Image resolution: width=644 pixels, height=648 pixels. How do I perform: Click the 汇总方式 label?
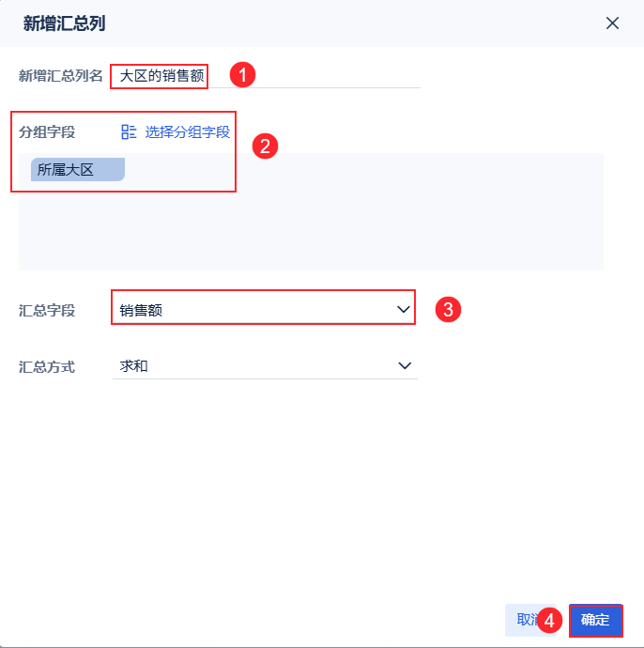(47, 366)
